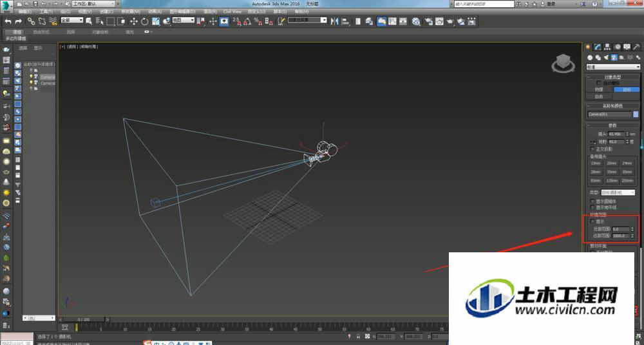Open the reference coordinate 视图 dropdown
The height and width of the screenshot is (345, 644).
[183, 20]
